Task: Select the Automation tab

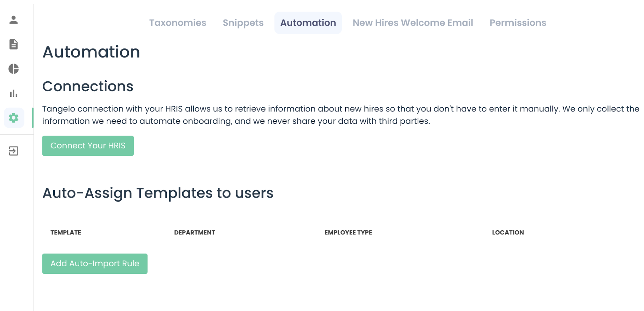Action: pos(308,23)
